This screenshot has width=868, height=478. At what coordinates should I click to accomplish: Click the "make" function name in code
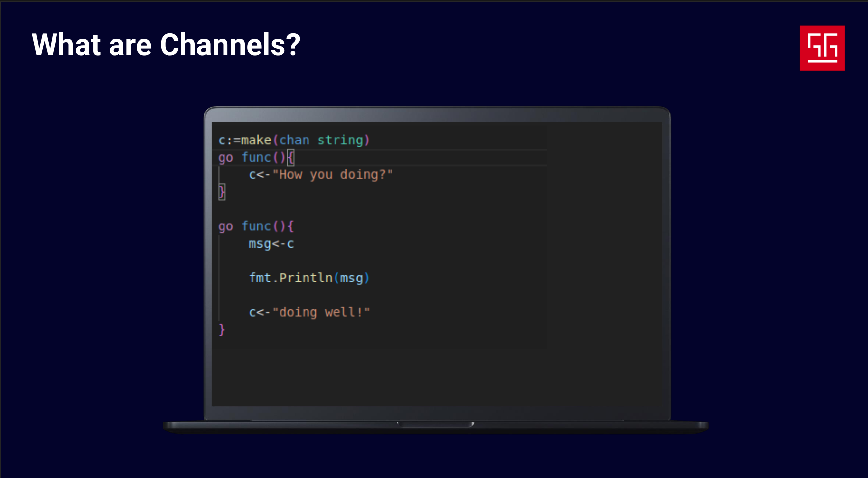[256, 141]
